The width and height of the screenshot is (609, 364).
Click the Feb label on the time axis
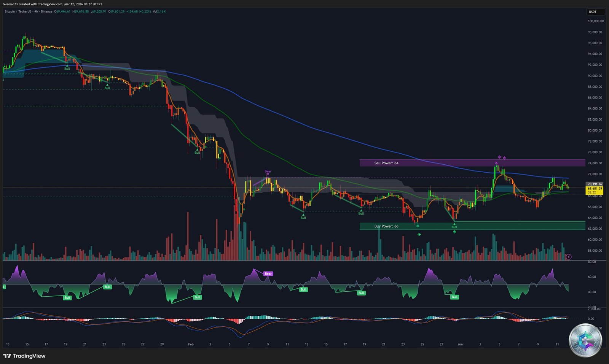(190, 344)
